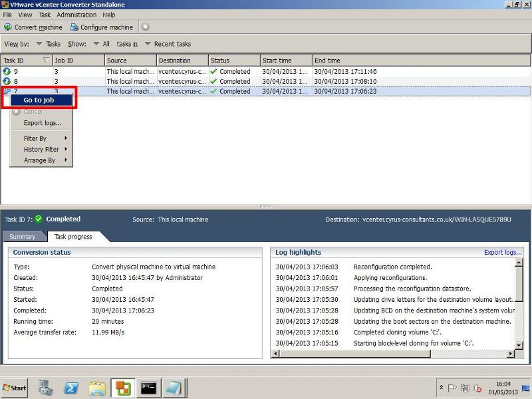Click the Job ID column header
The width and height of the screenshot is (532, 399).
pos(78,61)
